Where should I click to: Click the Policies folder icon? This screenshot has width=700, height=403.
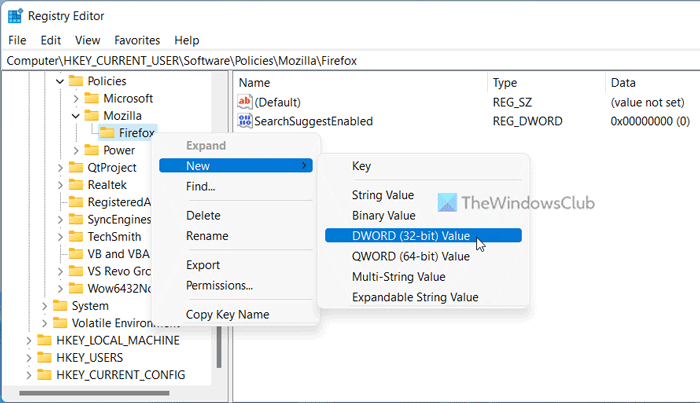(76, 81)
